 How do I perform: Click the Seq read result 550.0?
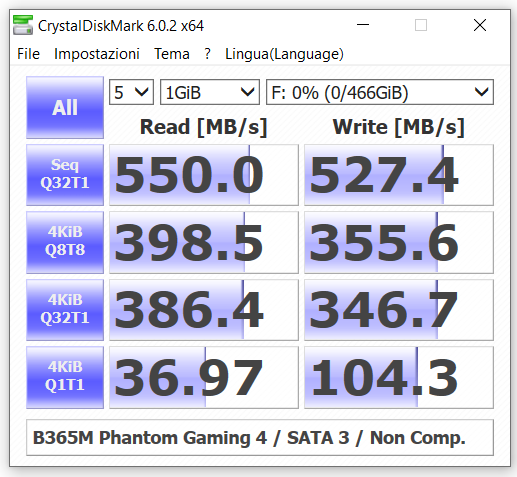[204, 175]
